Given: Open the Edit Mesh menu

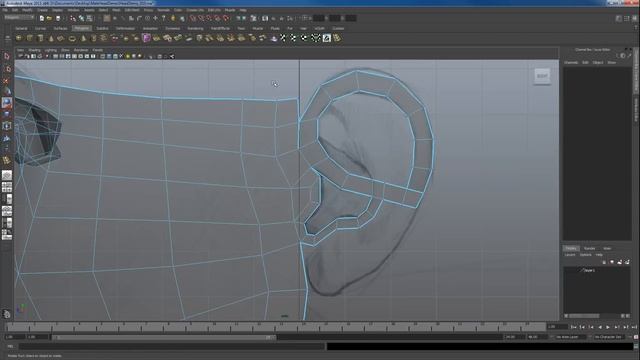Looking at the screenshot, I should tap(131, 10).
